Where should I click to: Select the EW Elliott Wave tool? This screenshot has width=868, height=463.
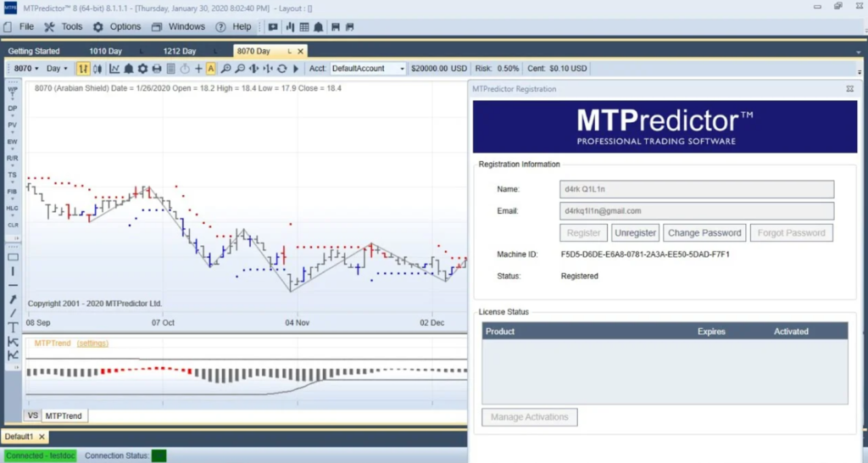tap(13, 143)
